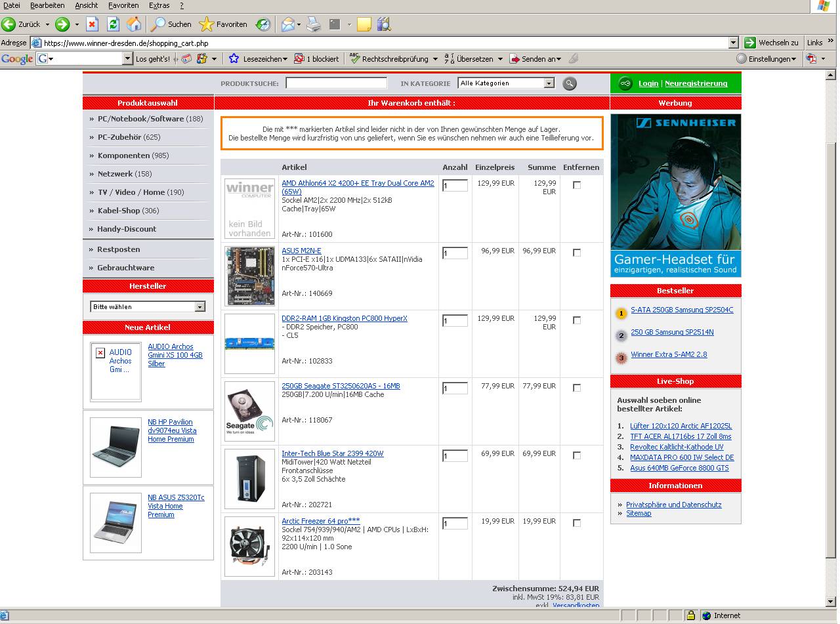840x624 pixels.
Task: Click the SSL padlock status bar icon
Action: pos(690,615)
